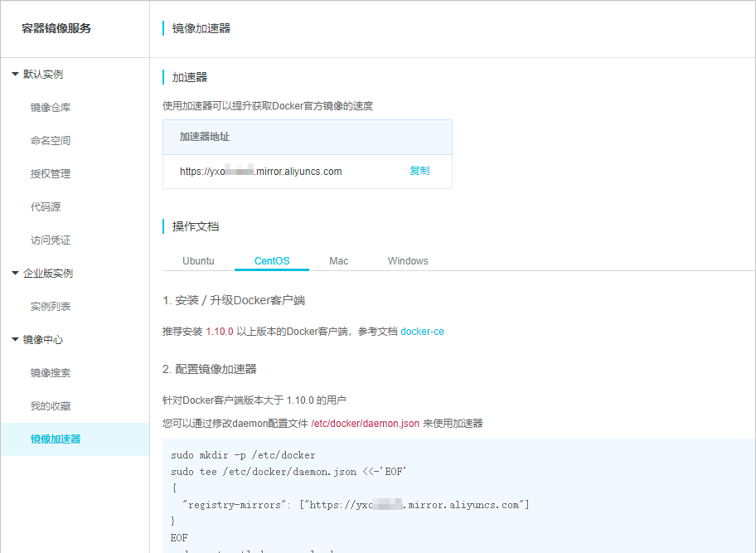Screen dimensions: 756x553
Task: Click the /etc/docker/daemon.json path text
Action: click(365, 424)
